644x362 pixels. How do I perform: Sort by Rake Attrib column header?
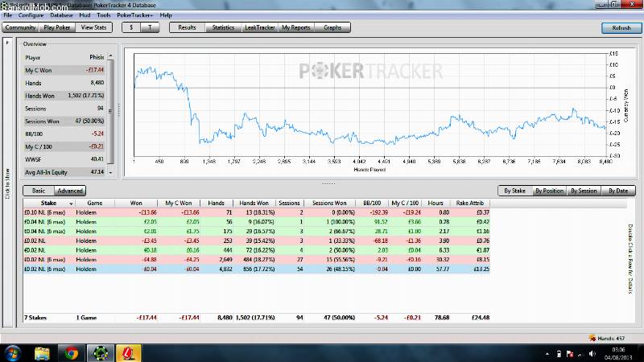click(470, 204)
